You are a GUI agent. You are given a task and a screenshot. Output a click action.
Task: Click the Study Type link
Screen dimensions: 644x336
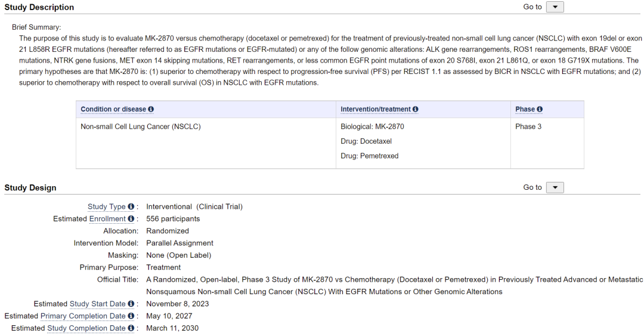click(x=106, y=206)
